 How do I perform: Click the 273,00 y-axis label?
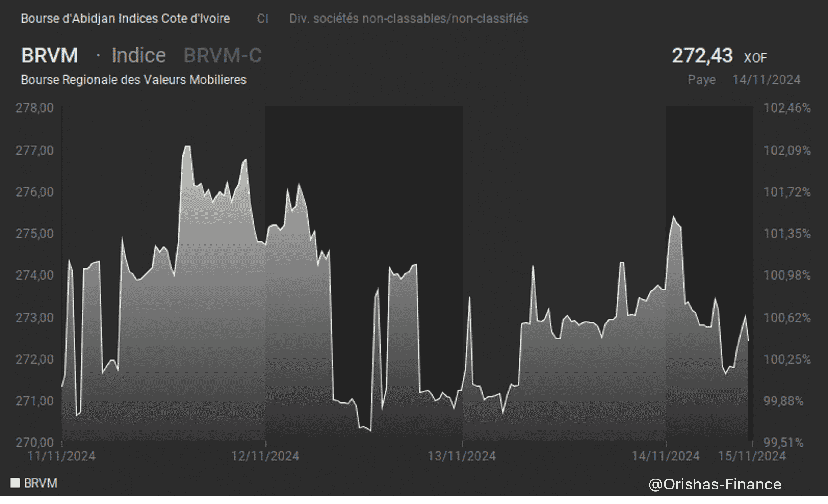(x=34, y=318)
